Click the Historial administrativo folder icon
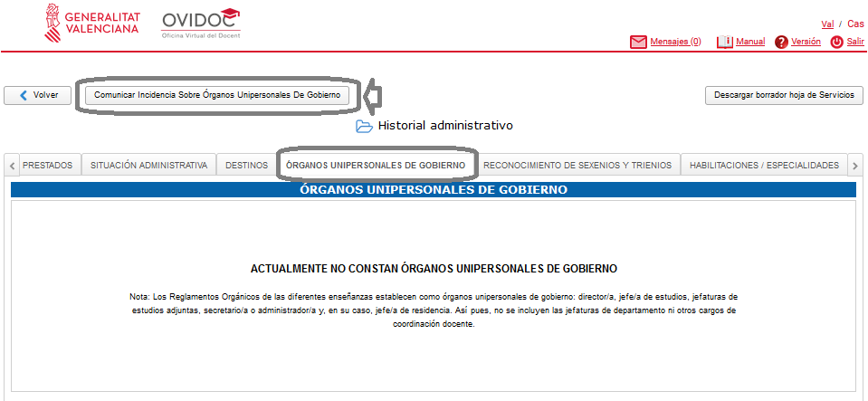 (x=364, y=126)
